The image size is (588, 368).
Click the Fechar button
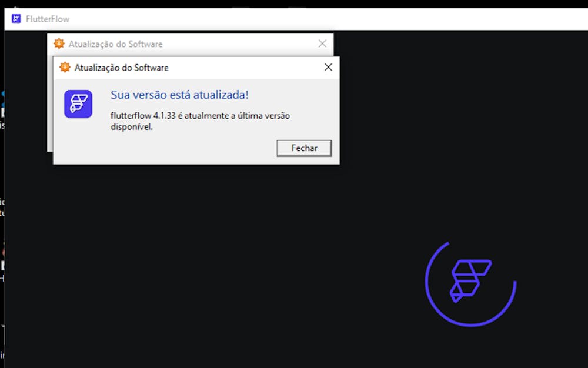click(304, 148)
